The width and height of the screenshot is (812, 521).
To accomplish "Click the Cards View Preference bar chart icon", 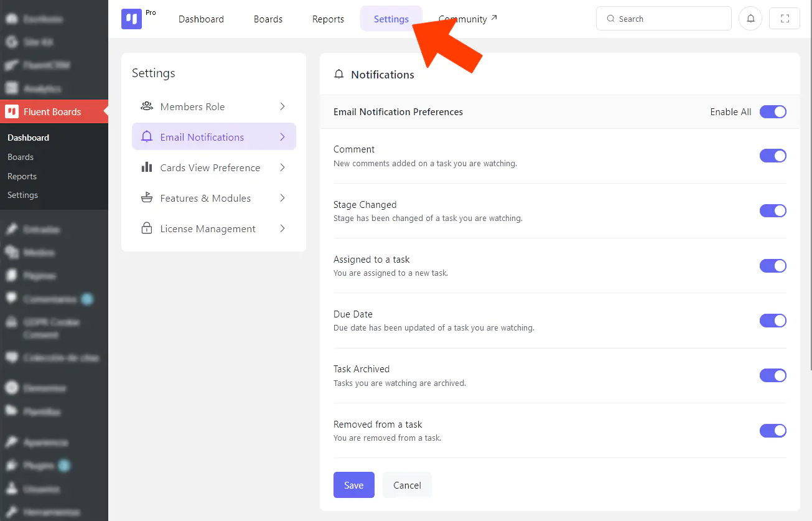I will pyautogui.click(x=147, y=167).
